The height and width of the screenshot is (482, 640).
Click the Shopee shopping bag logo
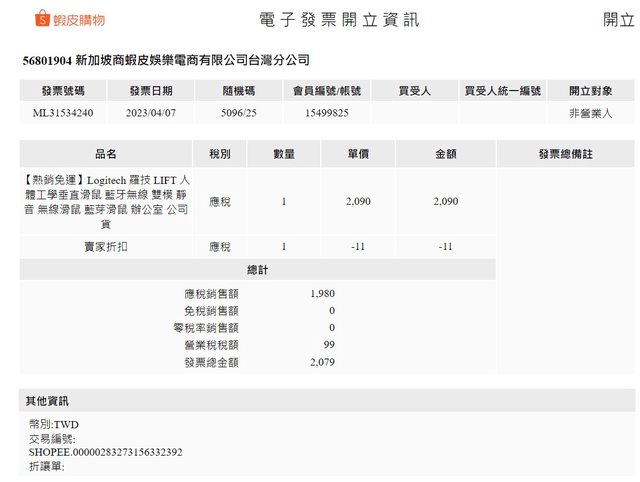pyautogui.click(x=43, y=19)
